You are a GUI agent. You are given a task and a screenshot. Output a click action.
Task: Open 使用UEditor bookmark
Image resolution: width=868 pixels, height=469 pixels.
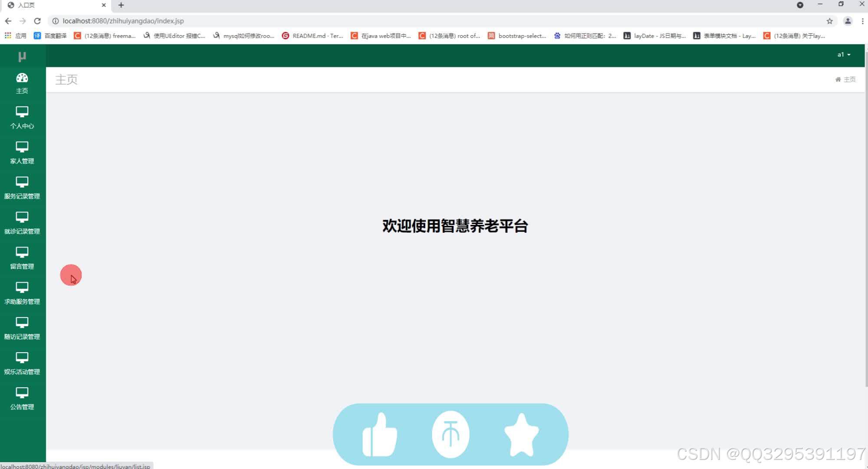click(174, 36)
